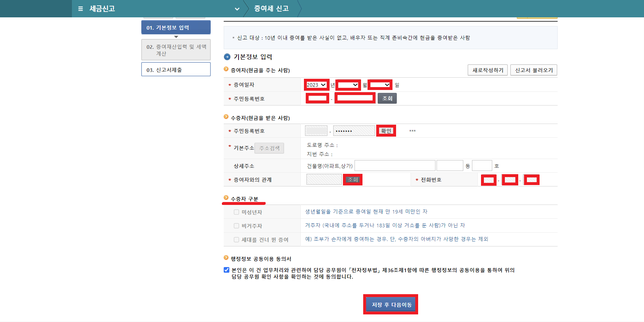Click the 호 number input field

tap(482, 166)
